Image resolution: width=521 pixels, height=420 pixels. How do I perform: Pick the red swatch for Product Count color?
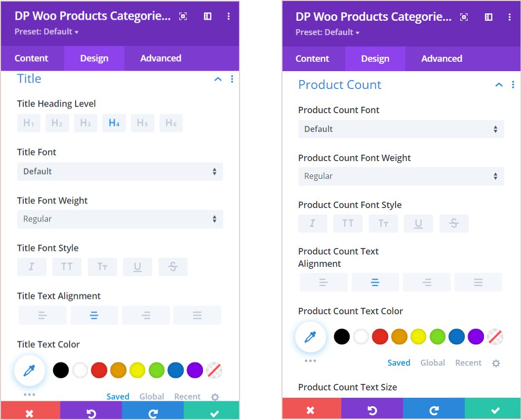pos(380,336)
